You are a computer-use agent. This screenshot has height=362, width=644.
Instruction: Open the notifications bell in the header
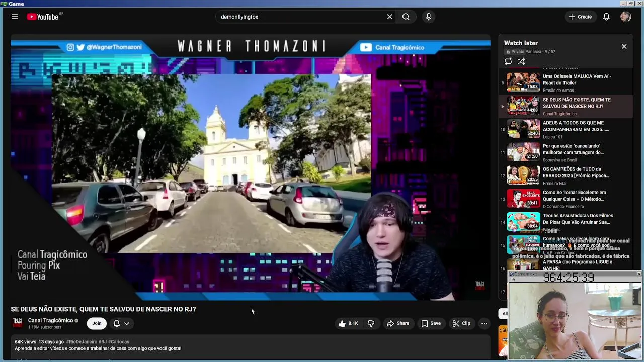[x=606, y=17]
